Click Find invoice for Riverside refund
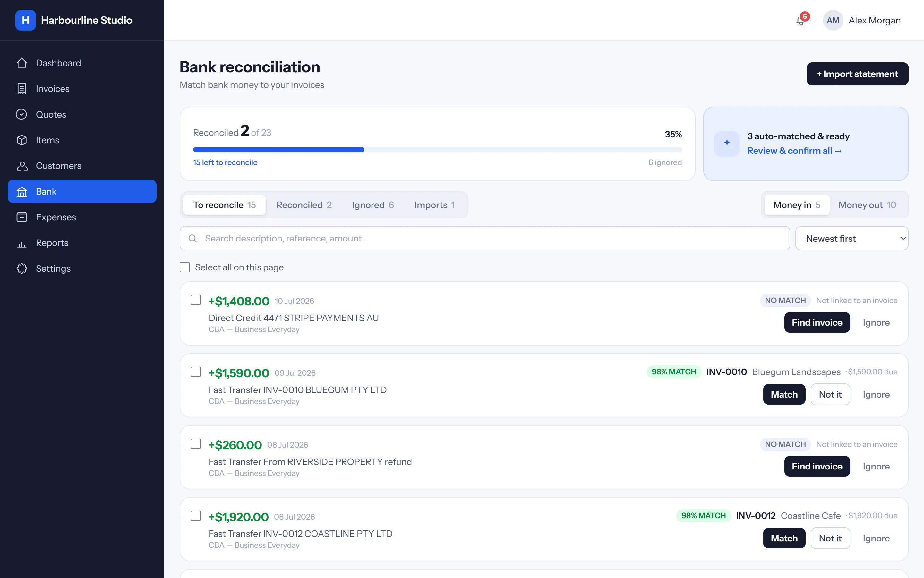924x578 pixels. (x=817, y=466)
